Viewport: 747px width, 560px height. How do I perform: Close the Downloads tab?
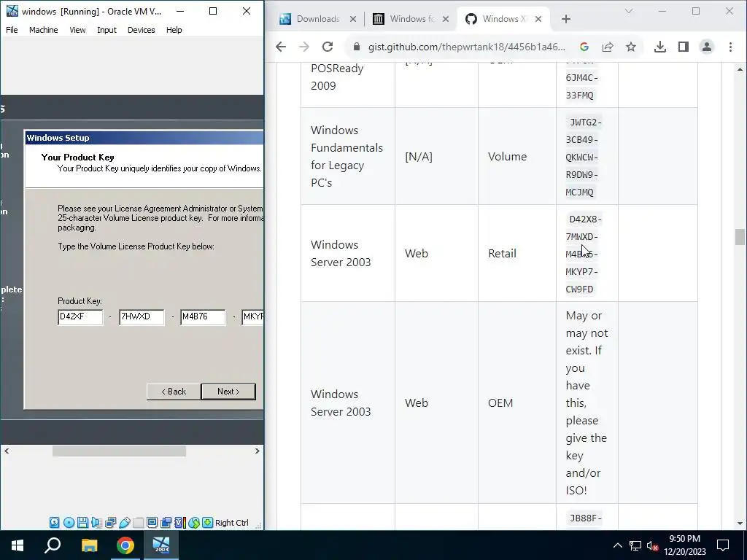pyautogui.click(x=353, y=19)
